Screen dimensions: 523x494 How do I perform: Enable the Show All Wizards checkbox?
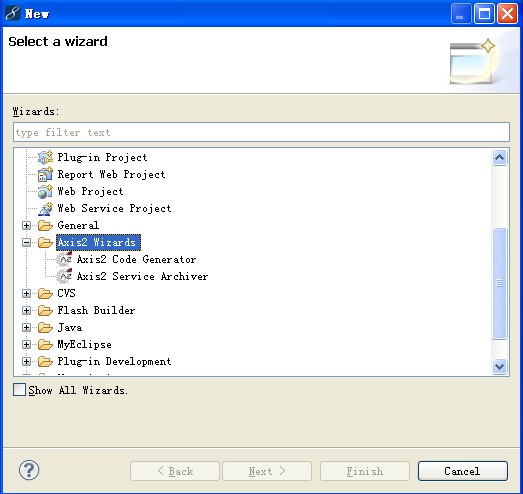pos(19,390)
